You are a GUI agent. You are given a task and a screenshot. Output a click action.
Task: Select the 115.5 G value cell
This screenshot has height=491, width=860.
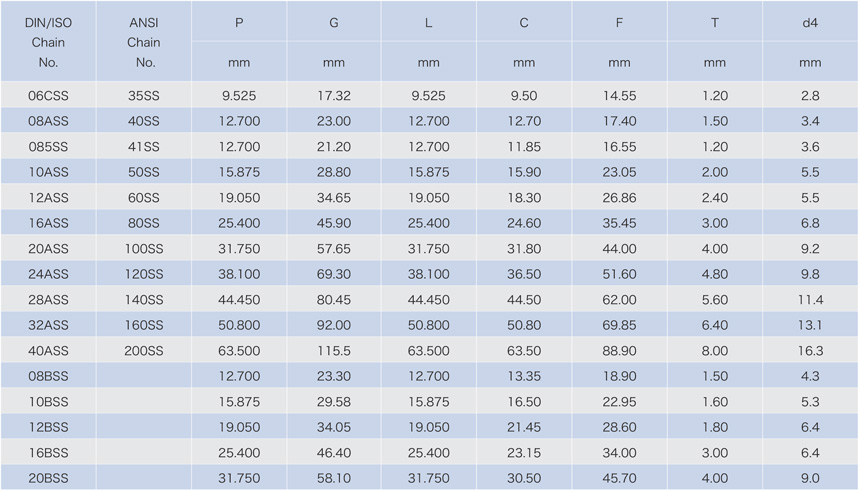[333, 351]
